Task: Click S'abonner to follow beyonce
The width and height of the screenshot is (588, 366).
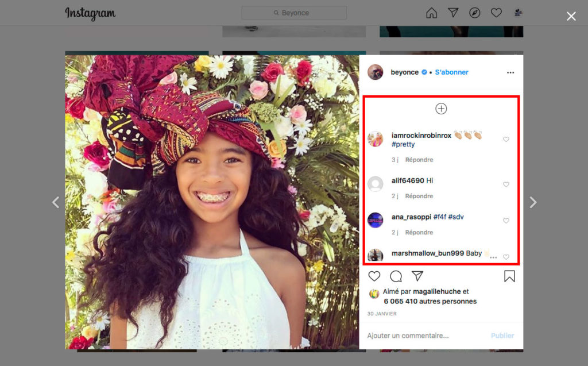Action: point(451,72)
